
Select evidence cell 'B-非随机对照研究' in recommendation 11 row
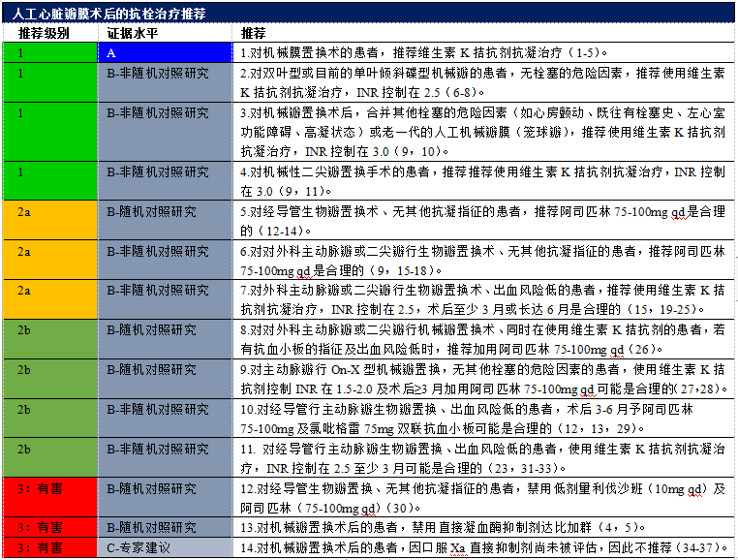pos(166,458)
